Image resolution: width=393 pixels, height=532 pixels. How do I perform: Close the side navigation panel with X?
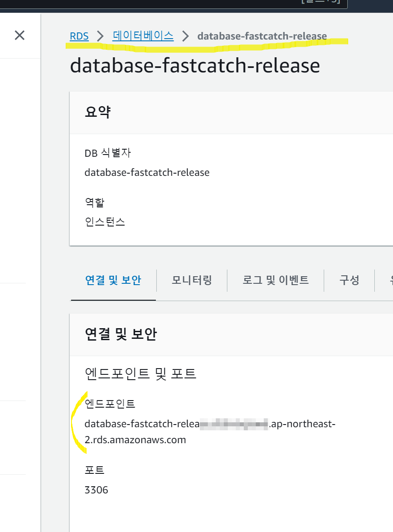[x=20, y=35]
